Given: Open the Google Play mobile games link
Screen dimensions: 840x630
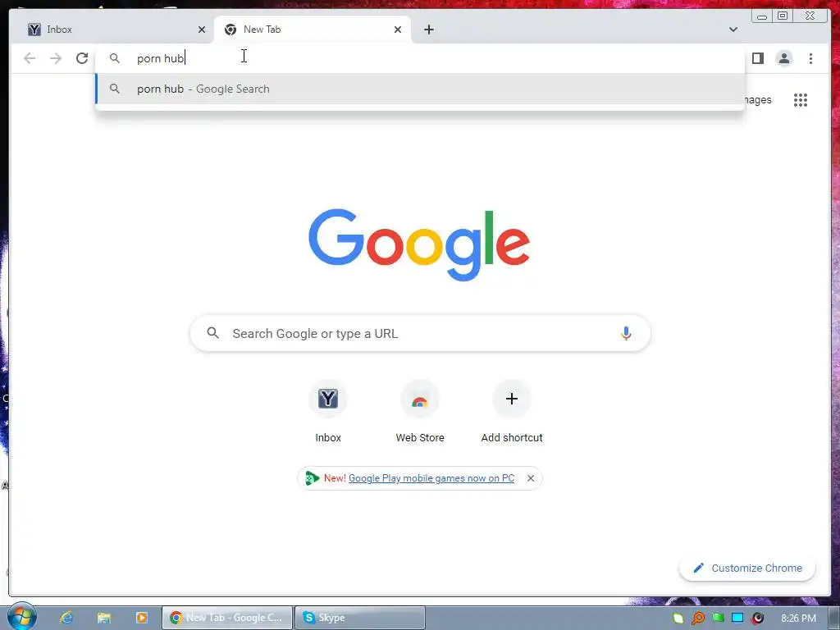Looking at the screenshot, I should [431, 478].
